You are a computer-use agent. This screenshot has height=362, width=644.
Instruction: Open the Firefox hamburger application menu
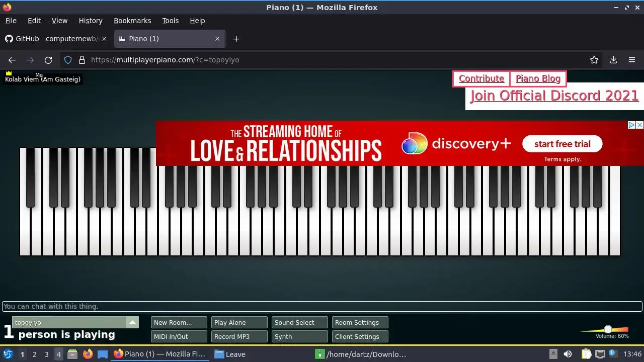coord(632,60)
